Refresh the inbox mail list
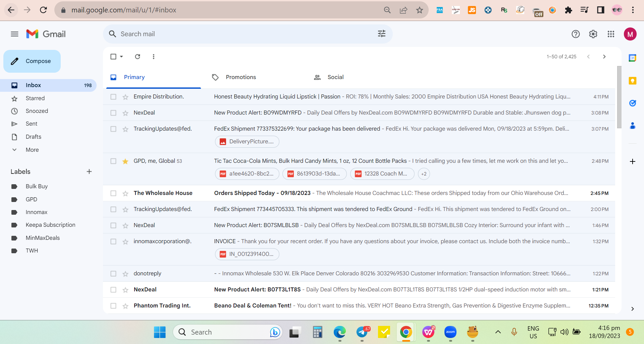The width and height of the screenshot is (644, 344). click(138, 57)
